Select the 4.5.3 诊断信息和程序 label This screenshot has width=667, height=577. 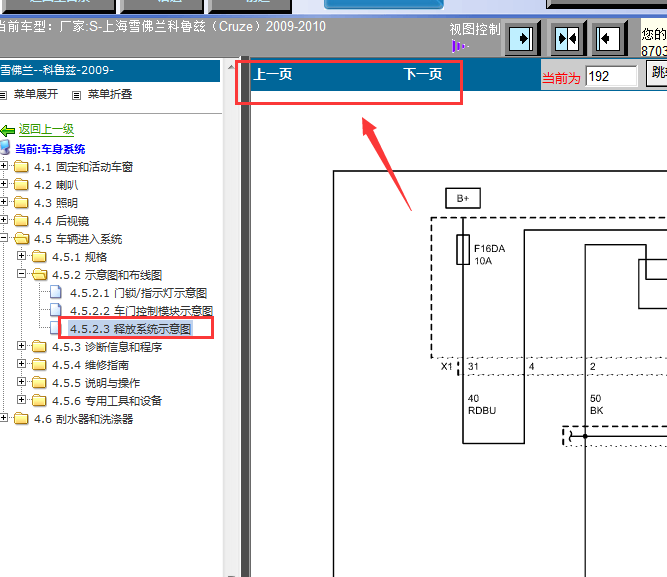[107, 347]
